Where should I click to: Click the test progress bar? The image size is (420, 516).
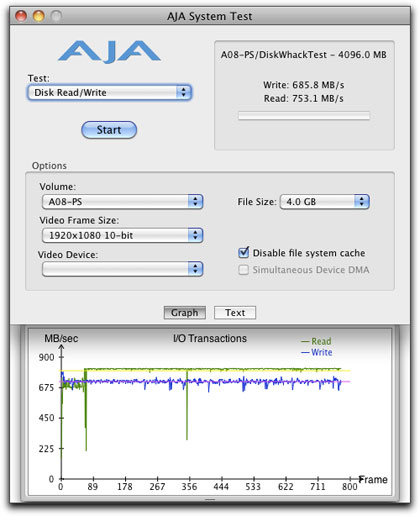point(304,116)
